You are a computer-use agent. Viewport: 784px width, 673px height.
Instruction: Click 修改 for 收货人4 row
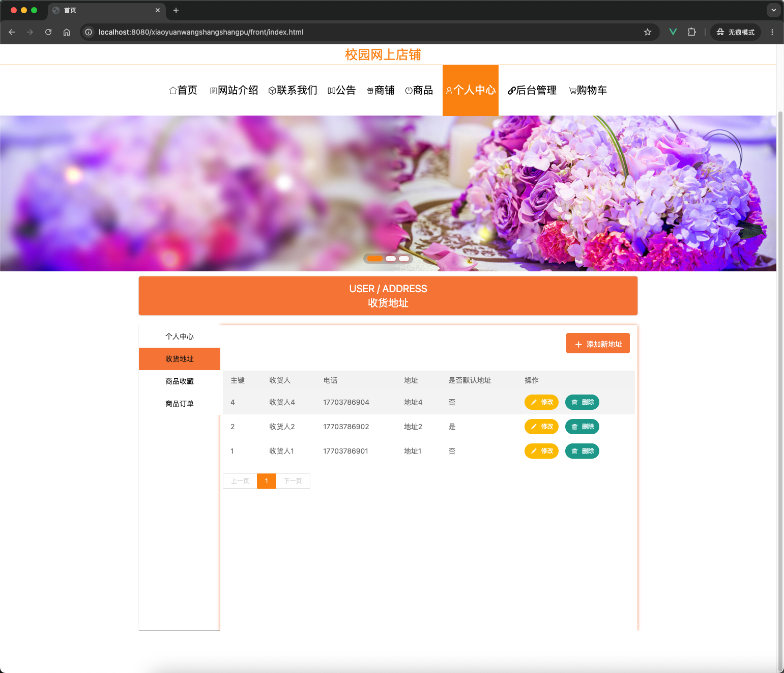pyautogui.click(x=541, y=402)
